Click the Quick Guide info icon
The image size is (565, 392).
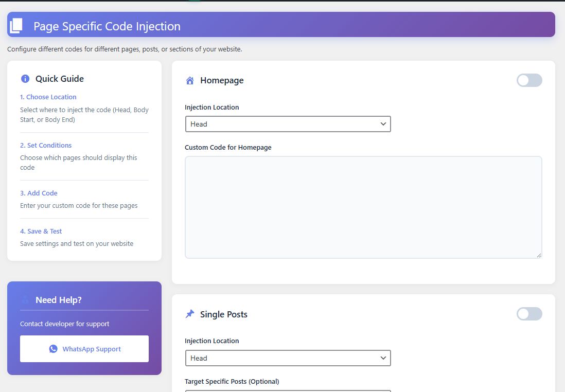click(x=25, y=79)
